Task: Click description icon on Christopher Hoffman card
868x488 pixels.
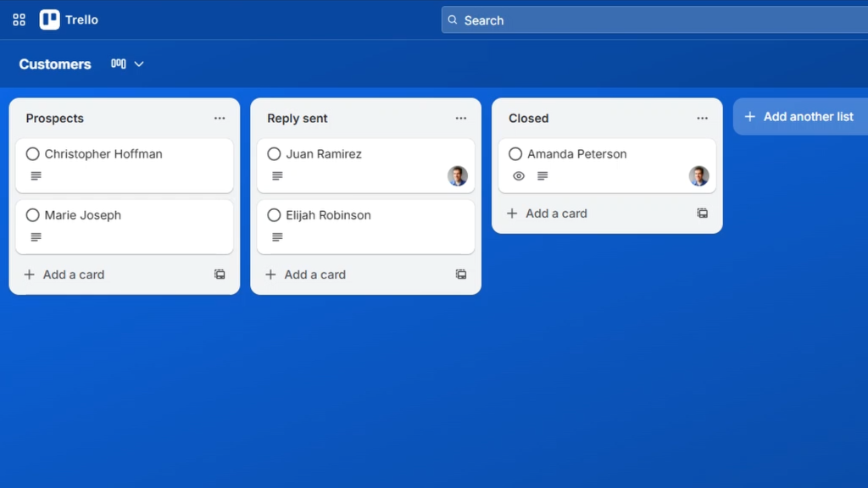Action: point(36,176)
